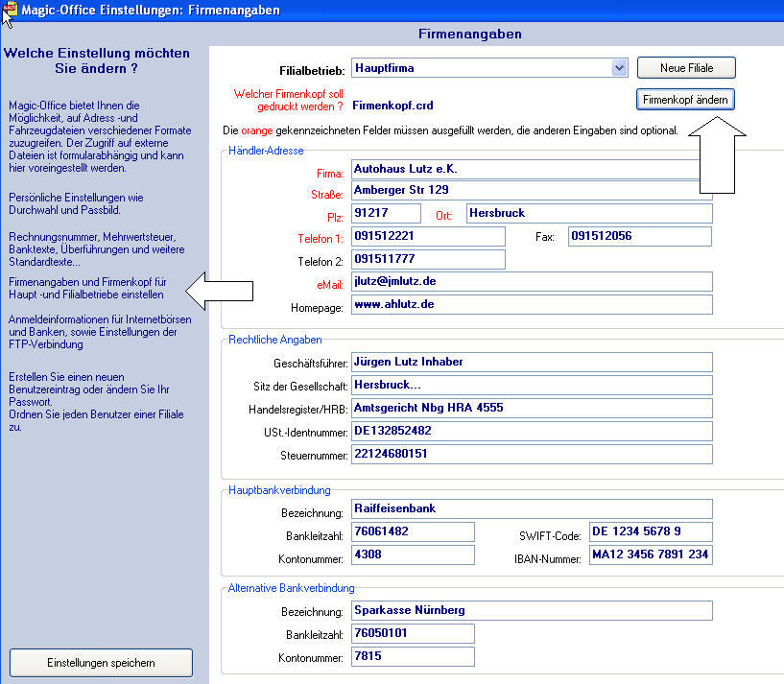The width and height of the screenshot is (784, 684).
Task: Open Persönliche Einstellungen link
Action: 76,203
